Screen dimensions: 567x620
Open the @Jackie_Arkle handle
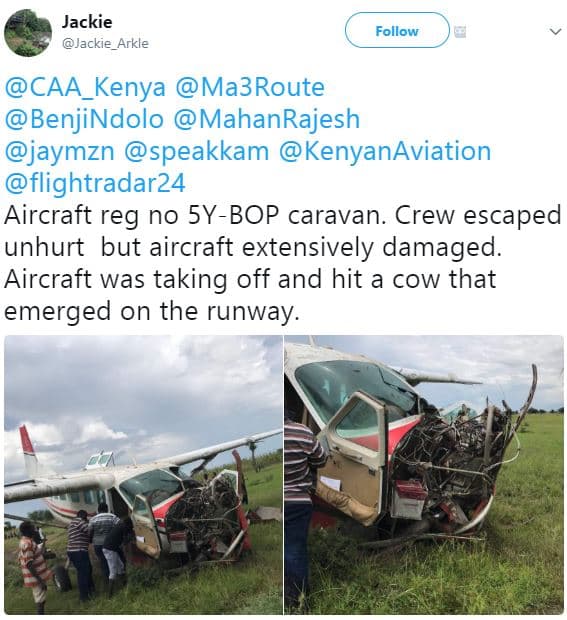point(105,43)
